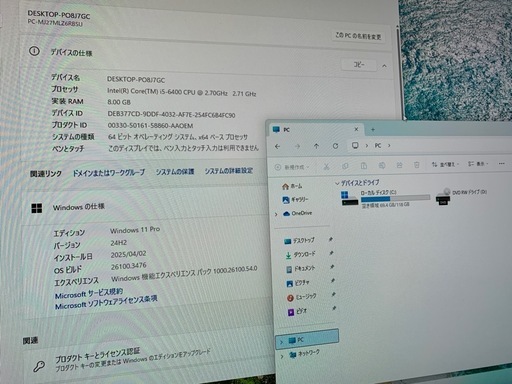Image resolution: width=512 pixels, height=384 pixels.
Task: Click the Intel Core i5-6400 processor text
Action: click(181, 92)
